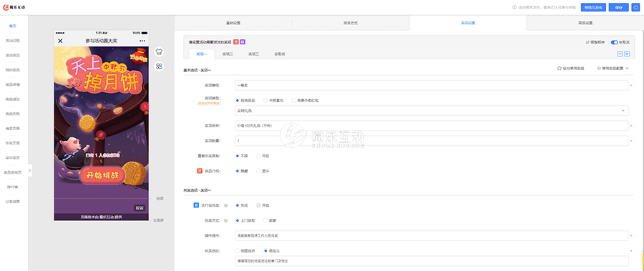The image size is (644, 271).
Task: Open 抽奖页面 in the left sidebar
Action: (13, 129)
